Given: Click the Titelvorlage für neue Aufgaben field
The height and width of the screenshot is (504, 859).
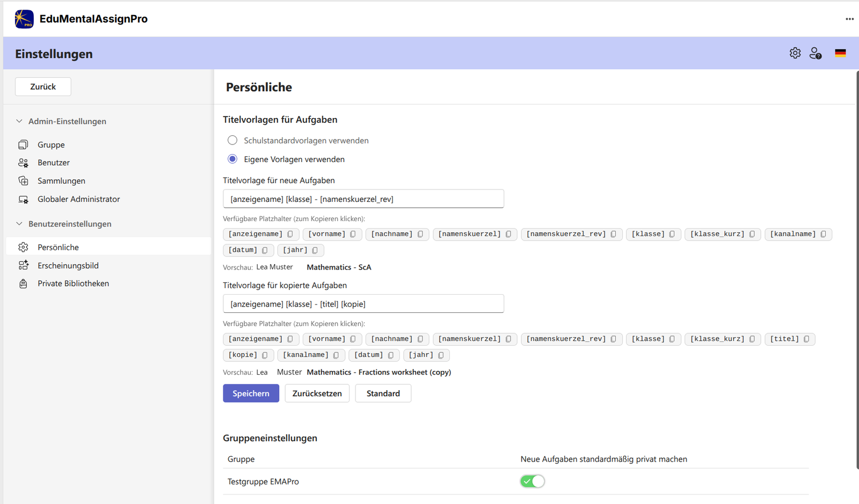Looking at the screenshot, I should tap(363, 199).
